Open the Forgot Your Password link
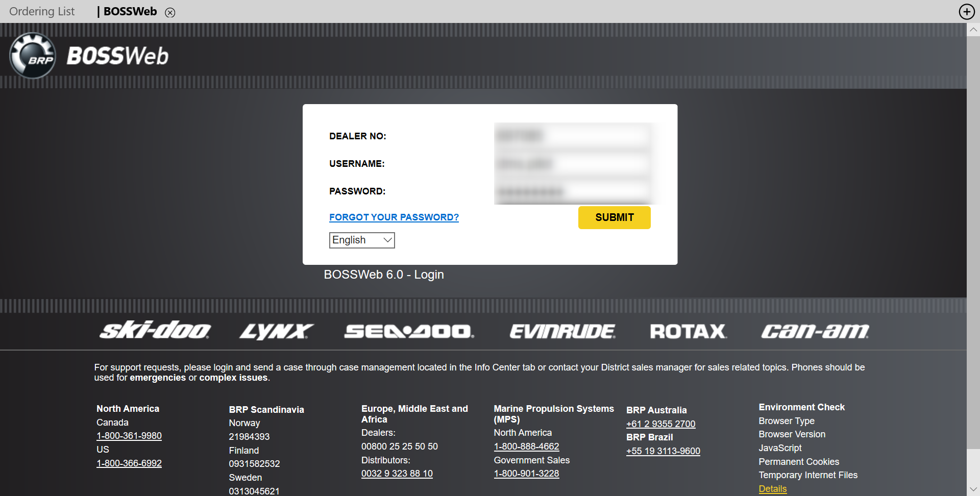The image size is (980, 496). coord(394,217)
